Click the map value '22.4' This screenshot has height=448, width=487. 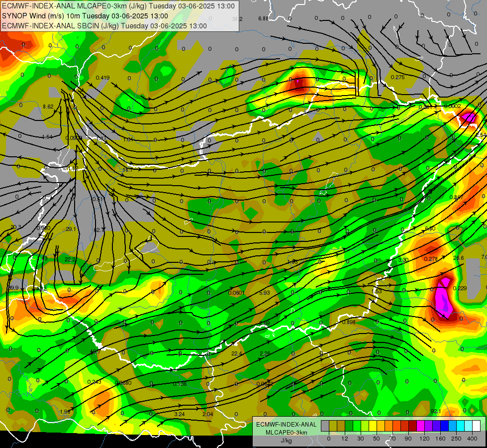237,353
